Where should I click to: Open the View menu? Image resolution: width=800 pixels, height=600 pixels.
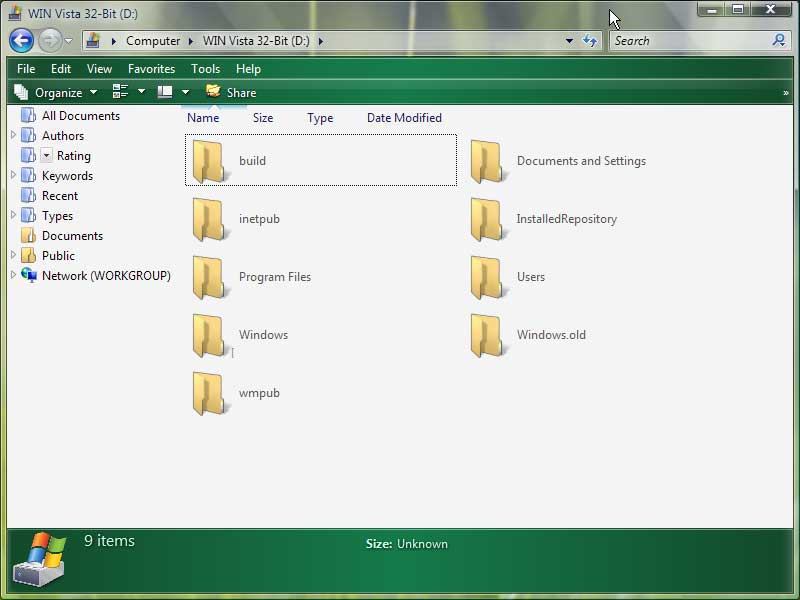click(x=99, y=69)
